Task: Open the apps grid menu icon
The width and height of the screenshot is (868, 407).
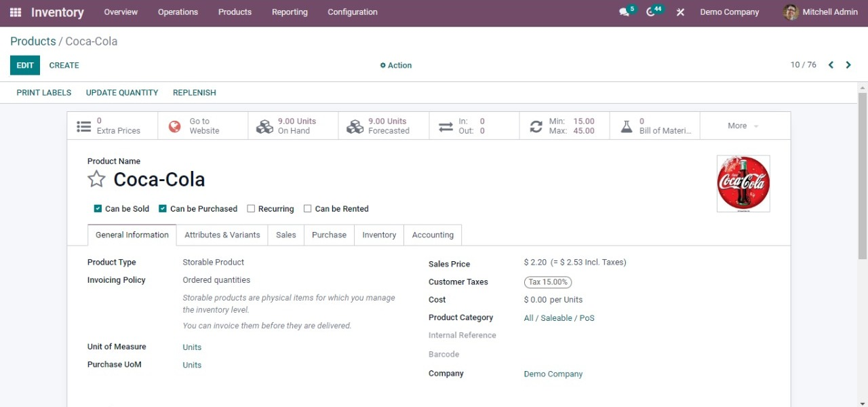Action: [16, 12]
